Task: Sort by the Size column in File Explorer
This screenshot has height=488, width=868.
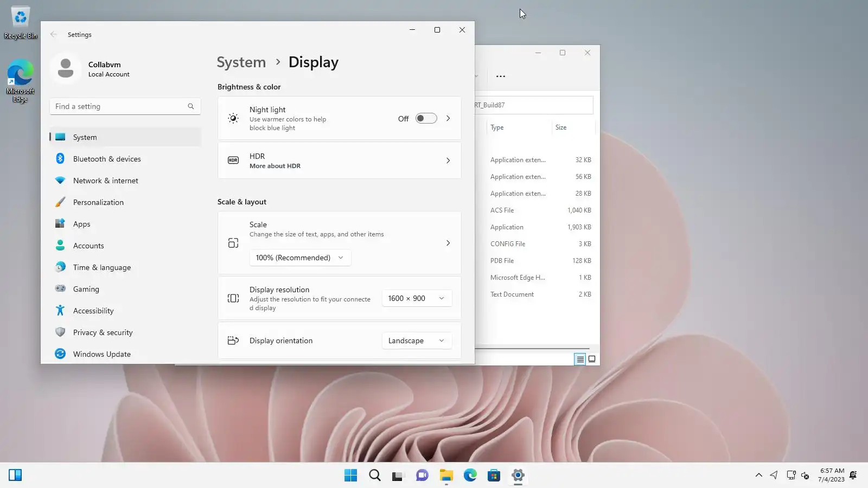Action: pyautogui.click(x=573, y=127)
